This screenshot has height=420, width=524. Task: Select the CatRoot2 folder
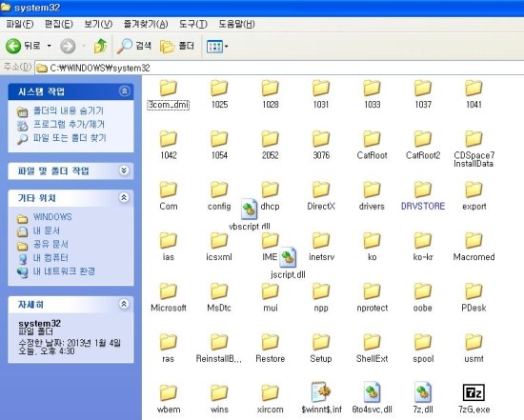coord(423,146)
